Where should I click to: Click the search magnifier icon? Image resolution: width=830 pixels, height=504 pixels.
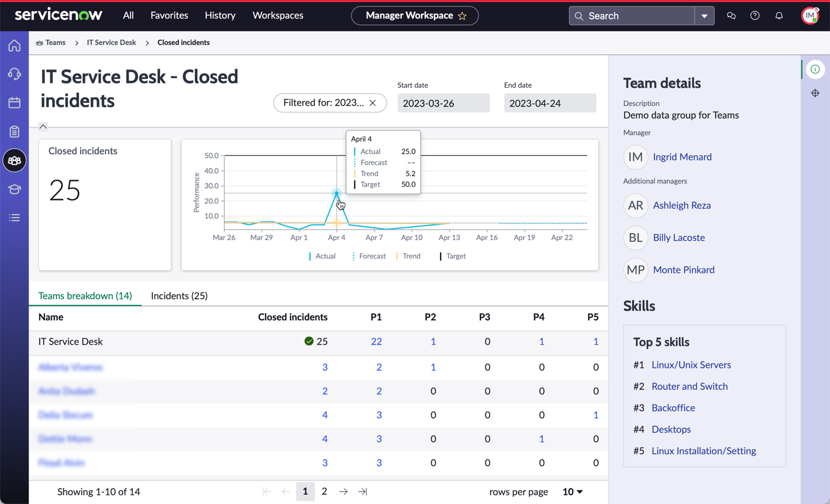[579, 16]
